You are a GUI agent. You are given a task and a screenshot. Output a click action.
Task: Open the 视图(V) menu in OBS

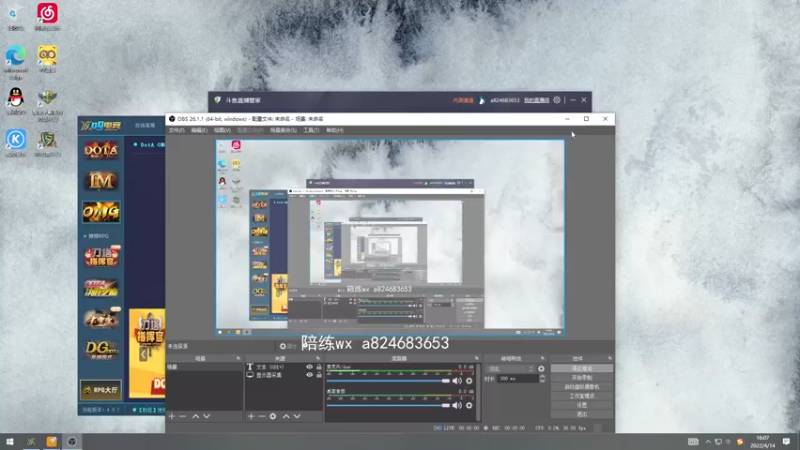[222, 131]
